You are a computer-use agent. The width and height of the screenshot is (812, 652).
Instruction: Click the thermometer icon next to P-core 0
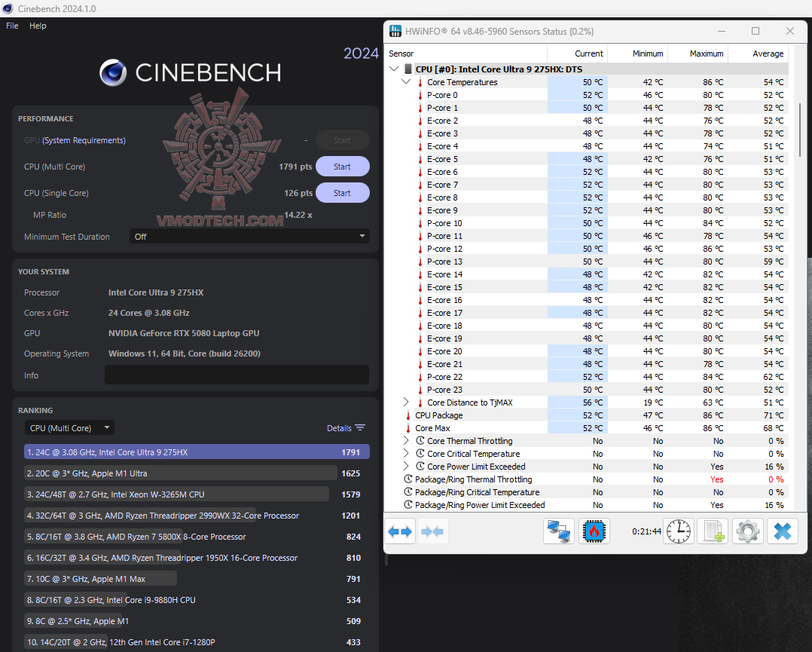420,95
